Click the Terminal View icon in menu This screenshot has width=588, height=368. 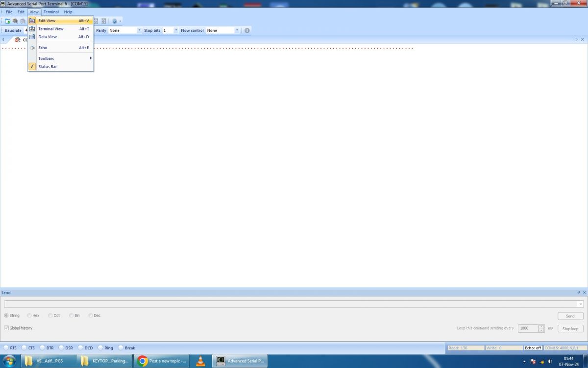(x=32, y=29)
